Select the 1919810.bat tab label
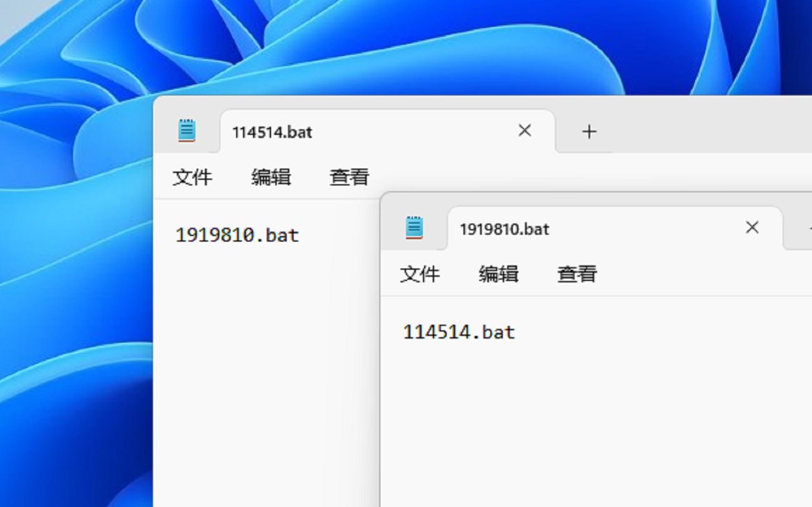This screenshot has width=812, height=507. pyautogui.click(x=504, y=229)
